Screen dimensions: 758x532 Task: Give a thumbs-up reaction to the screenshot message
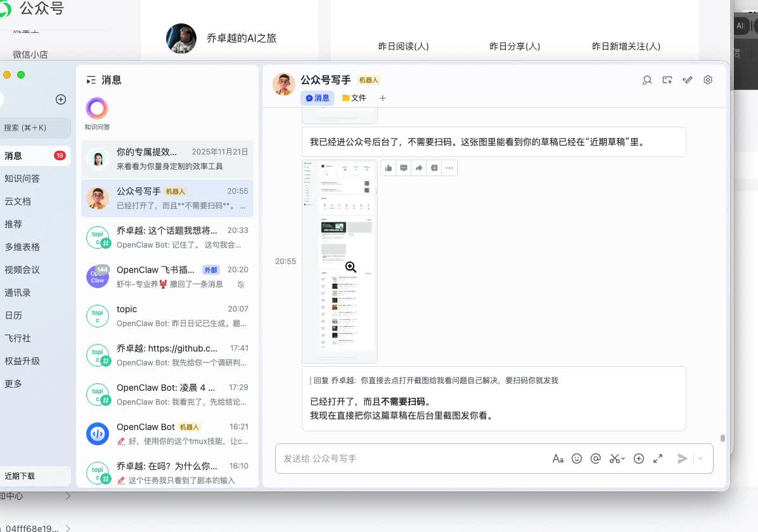389,167
